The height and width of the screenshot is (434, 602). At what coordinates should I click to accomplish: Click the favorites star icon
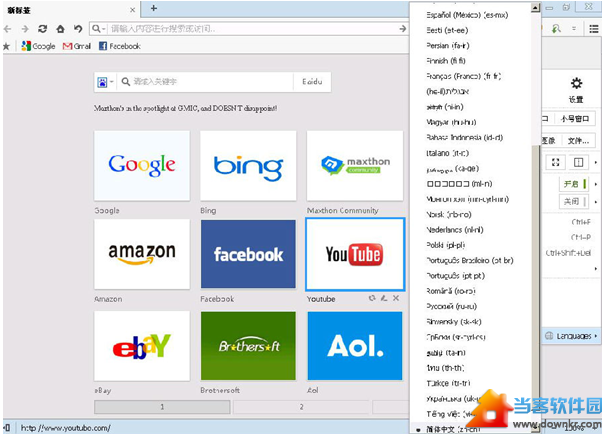(x=6, y=46)
